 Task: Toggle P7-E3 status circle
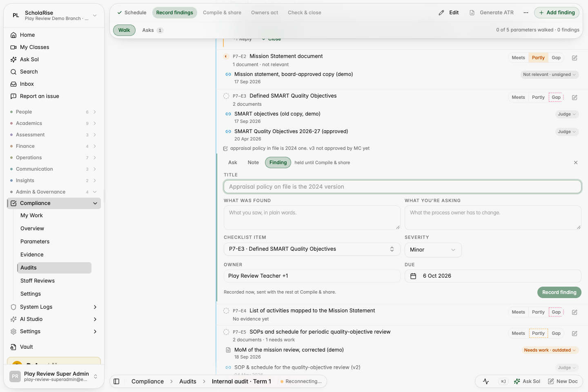[226, 96]
